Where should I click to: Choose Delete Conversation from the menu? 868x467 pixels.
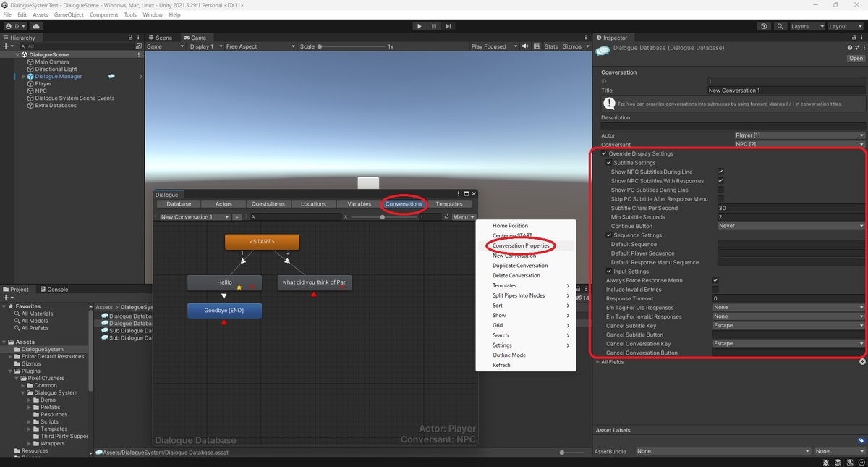click(516, 276)
